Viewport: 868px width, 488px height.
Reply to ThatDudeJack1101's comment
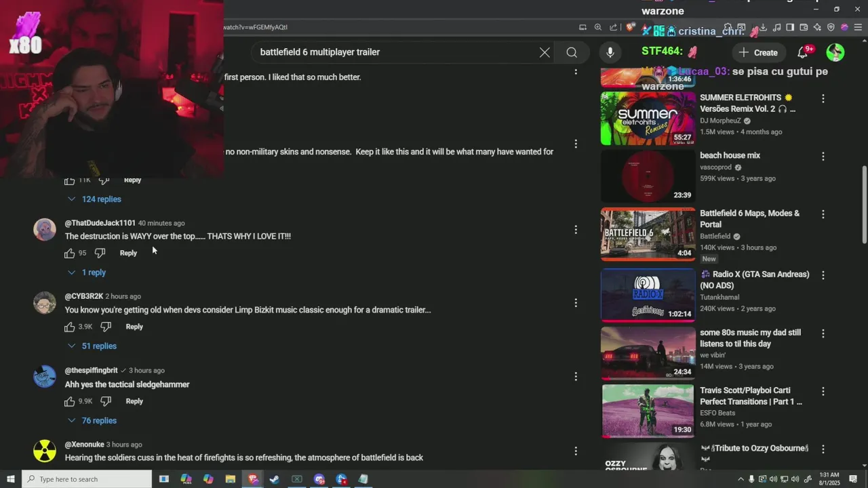[128, 253]
